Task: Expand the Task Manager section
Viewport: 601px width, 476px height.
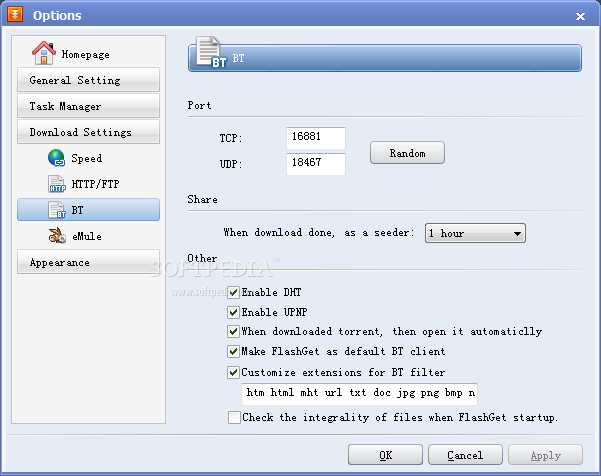Action: 88,106
